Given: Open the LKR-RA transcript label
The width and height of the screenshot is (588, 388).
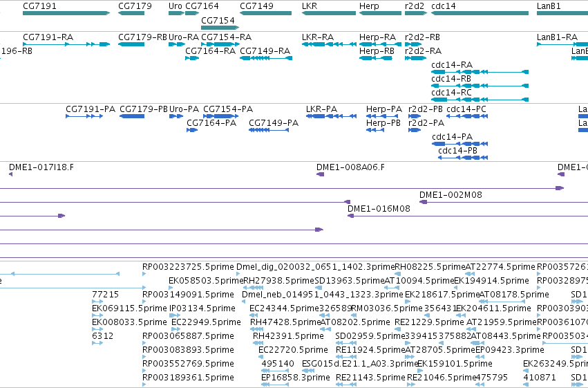Looking at the screenshot, I should point(318,37).
